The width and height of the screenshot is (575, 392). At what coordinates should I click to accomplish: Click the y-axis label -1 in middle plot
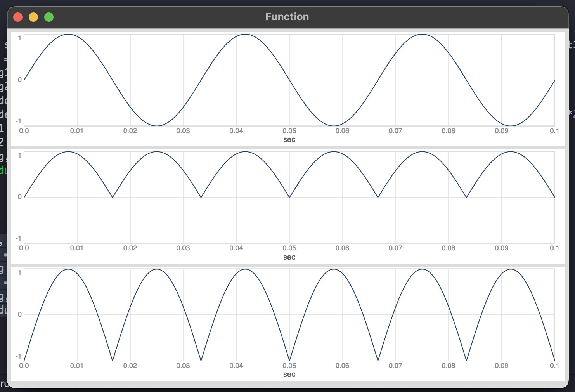click(x=18, y=238)
